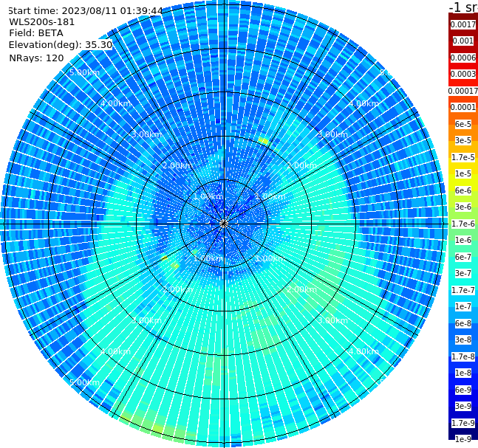
Task: Click the '-1 sr' colorbar units title
Action: point(463,7)
